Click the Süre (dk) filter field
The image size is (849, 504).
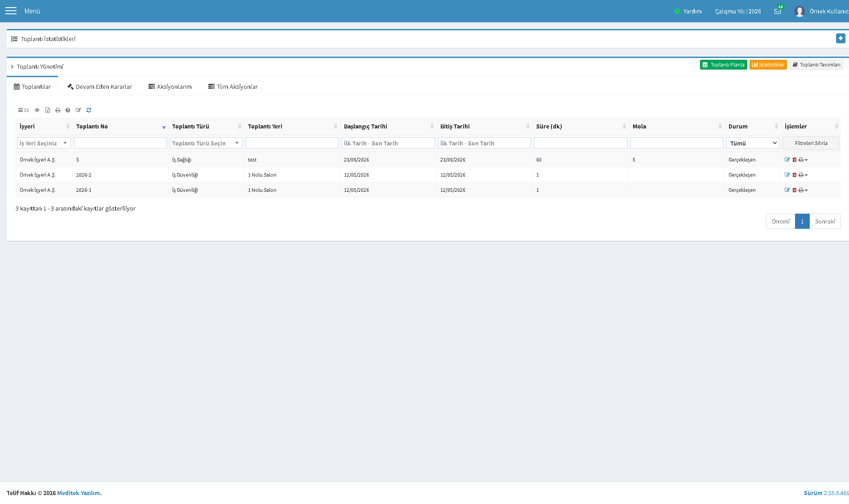coord(580,143)
